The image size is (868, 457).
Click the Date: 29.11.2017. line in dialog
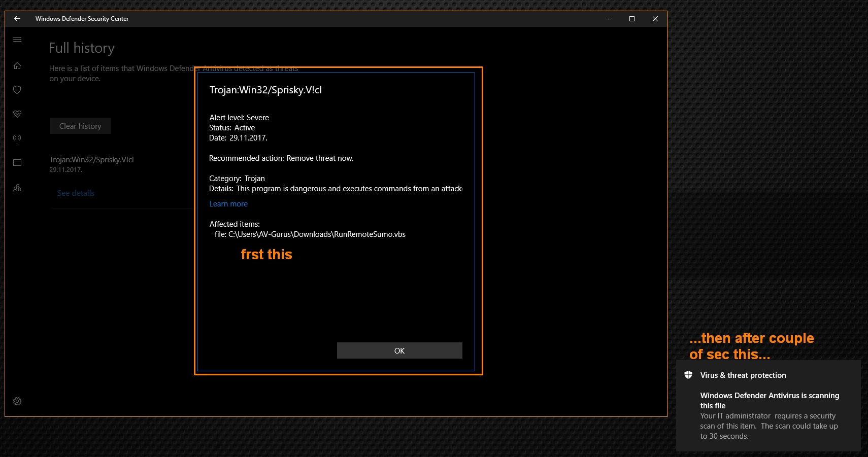click(x=238, y=138)
